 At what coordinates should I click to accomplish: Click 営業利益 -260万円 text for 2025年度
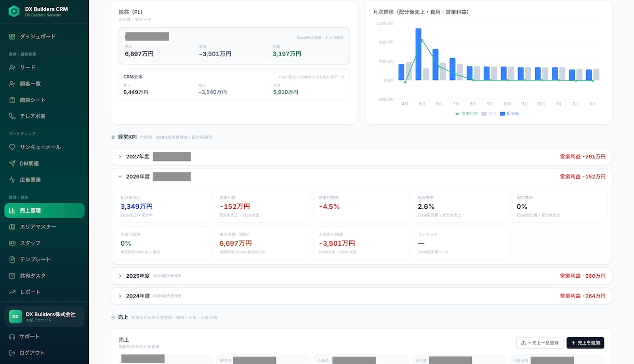pos(583,276)
